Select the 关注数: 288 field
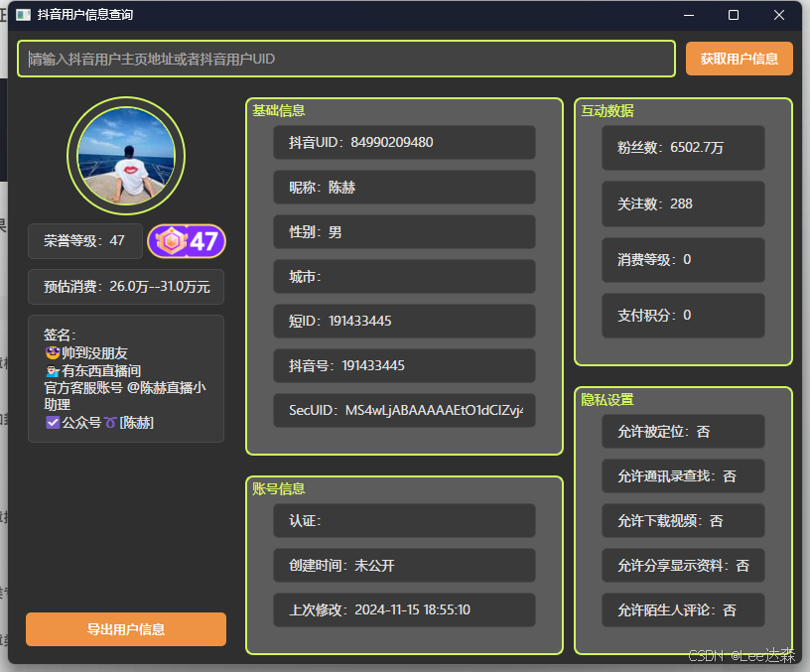Viewport: 810px width, 672px height. (683, 204)
